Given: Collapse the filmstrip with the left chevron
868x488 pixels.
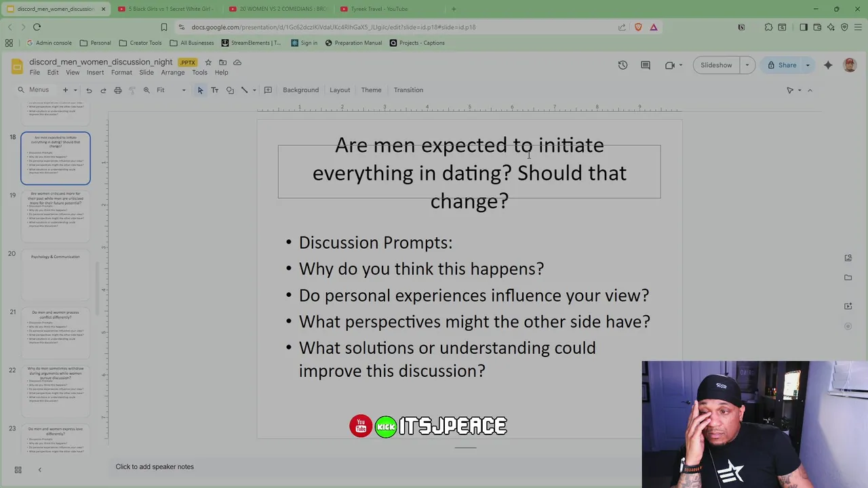Looking at the screenshot, I should (x=39, y=470).
